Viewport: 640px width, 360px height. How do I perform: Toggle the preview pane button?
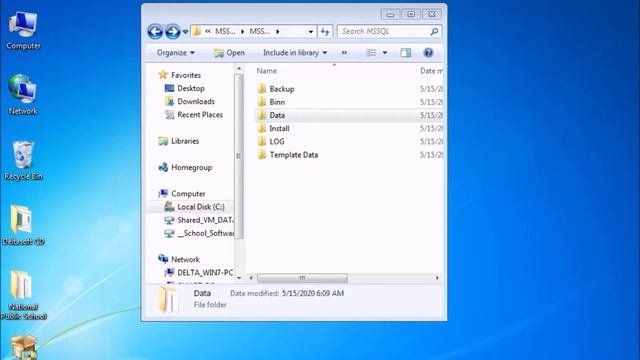point(406,53)
